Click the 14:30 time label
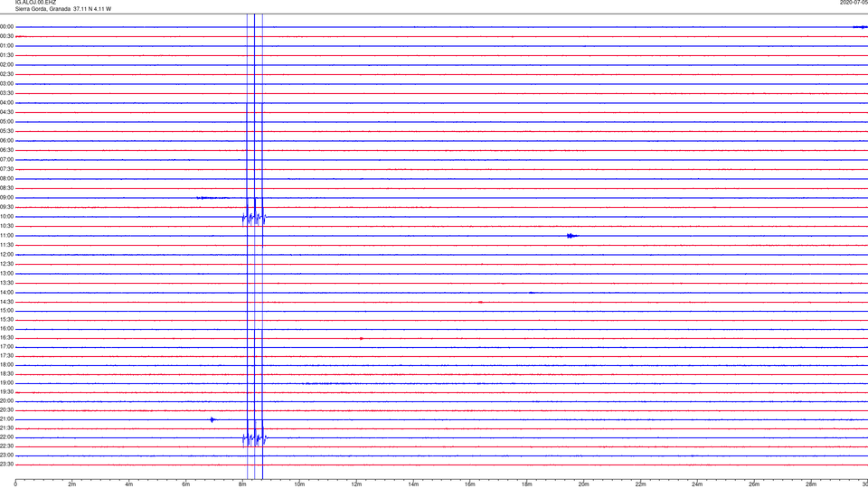 (6, 302)
